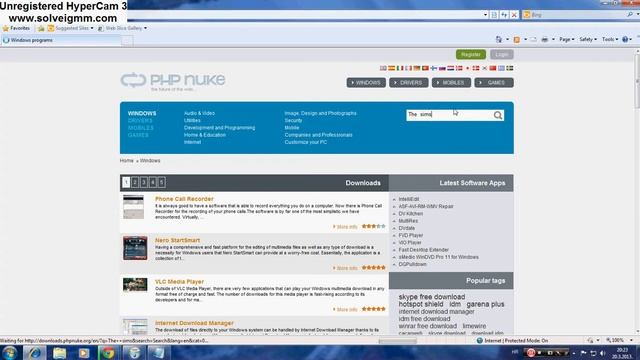
Task: Click the green Register button
Action: click(471, 54)
